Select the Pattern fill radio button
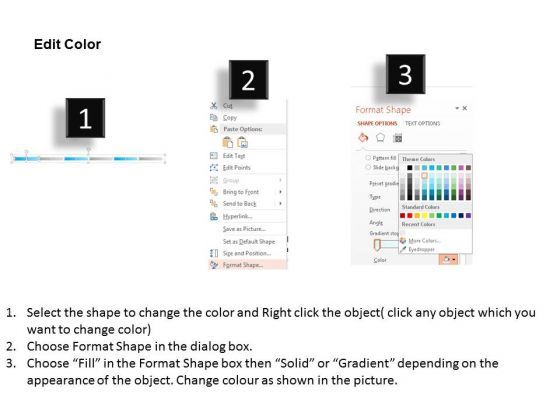The height and width of the screenshot is (420, 560). coord(368,158)
